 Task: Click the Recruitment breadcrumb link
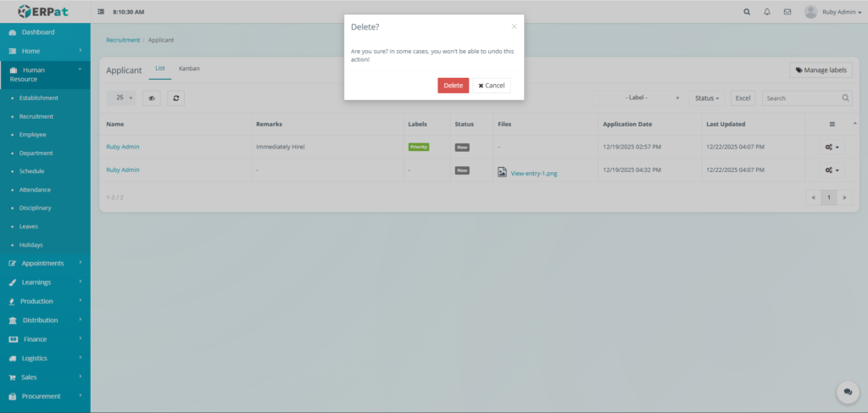123,40
